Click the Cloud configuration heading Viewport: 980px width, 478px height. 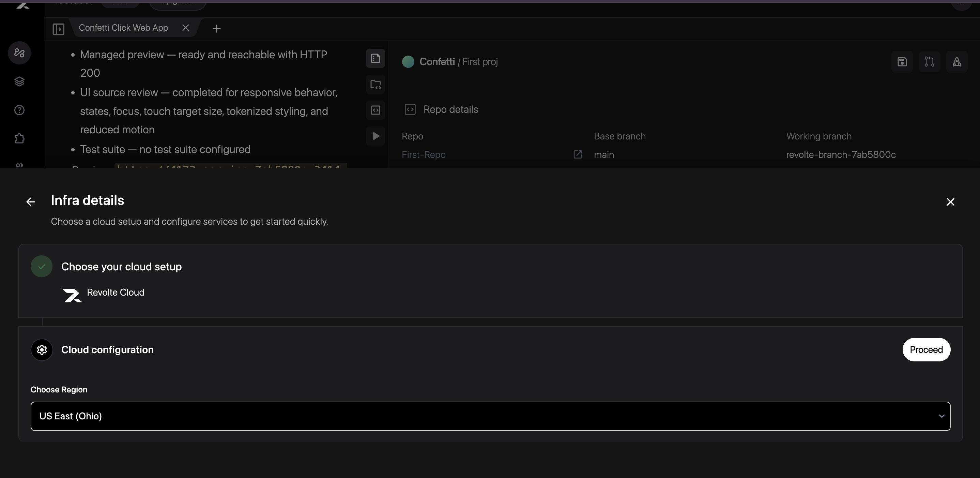[107, 350]
